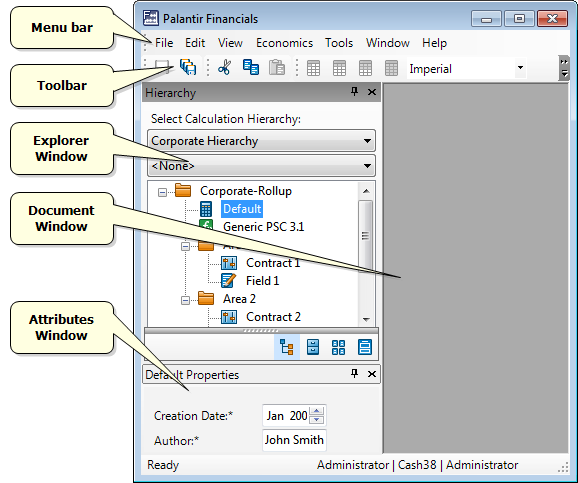Pin the Hierarchy panel
Image resolution: width=578 pixels, height=483 pixels.
point(355,91)
